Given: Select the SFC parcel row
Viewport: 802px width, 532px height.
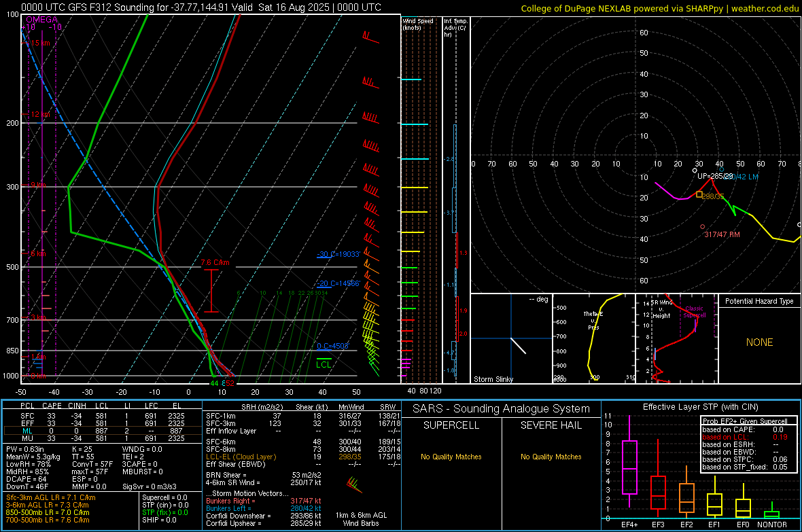Looking at the screenshot, I should click(x=103, y=416).
